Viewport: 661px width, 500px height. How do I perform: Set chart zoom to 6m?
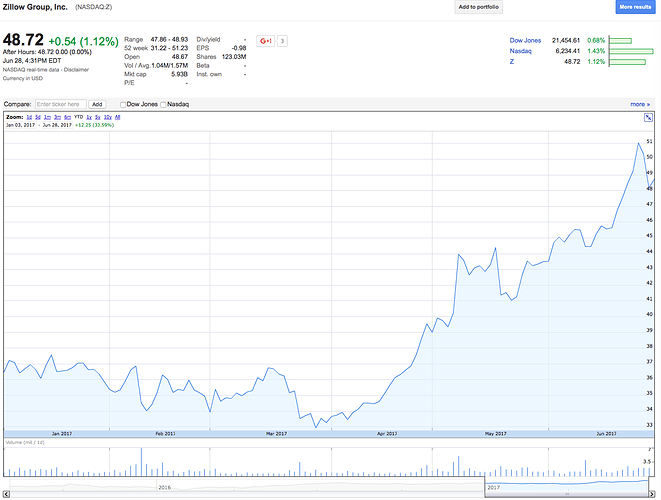pyautogui.click(x=66, y=117)
